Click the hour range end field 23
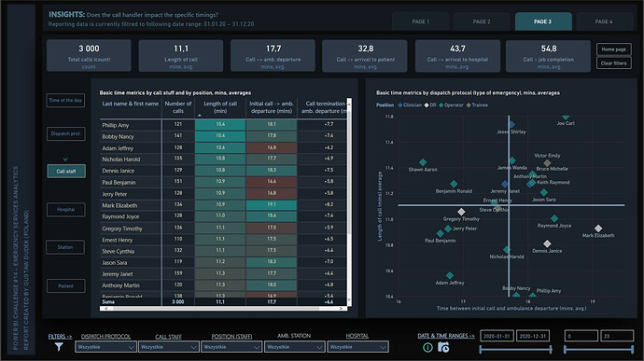Screen dimensions: 644x361 point(617,336)
